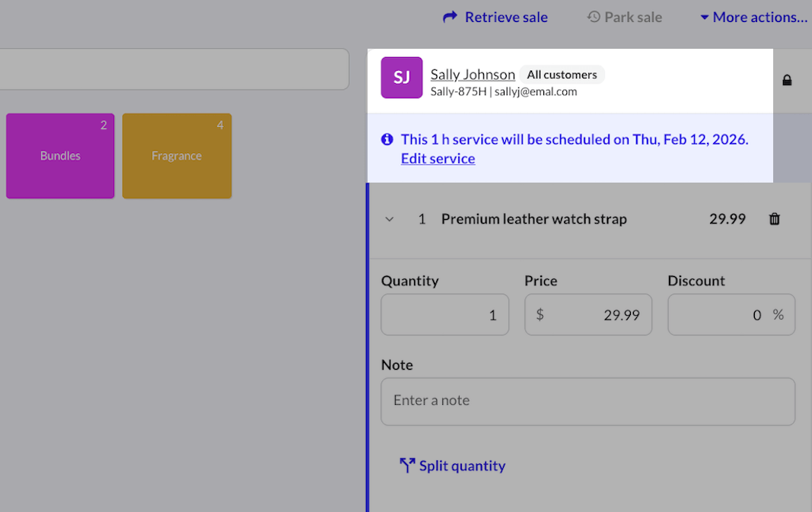The image size is (812, 512).
Task: Delete the Premium leather watch strap item
Action: tap(775, 219)
